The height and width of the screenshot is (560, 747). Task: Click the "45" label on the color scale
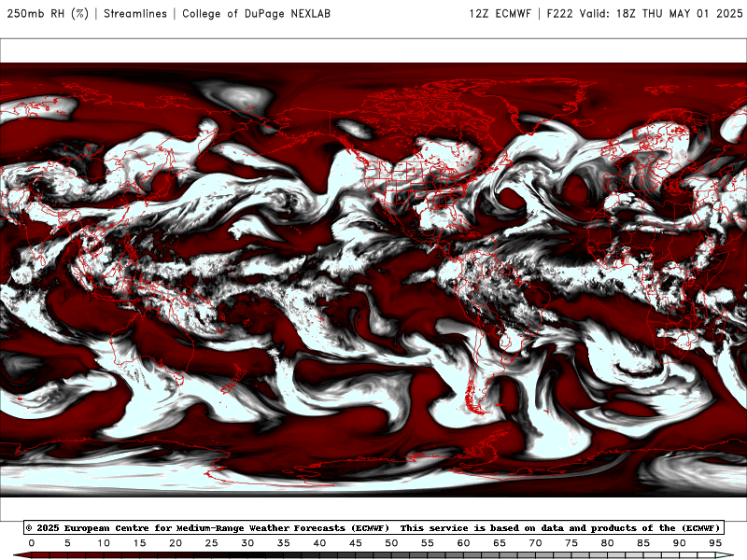pyautogui.click(x=356, y=543)
